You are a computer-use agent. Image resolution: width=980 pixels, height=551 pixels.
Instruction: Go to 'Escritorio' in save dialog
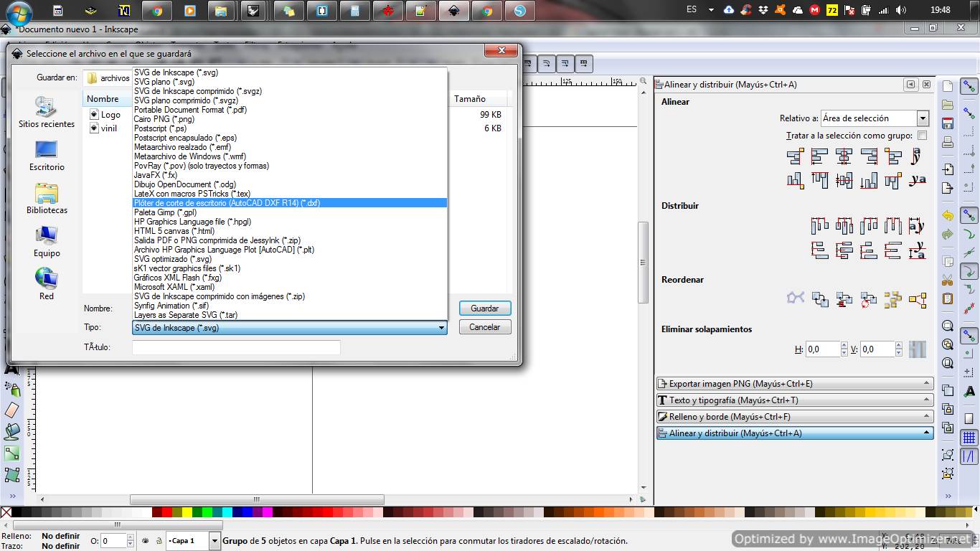(x=47, y=156)
